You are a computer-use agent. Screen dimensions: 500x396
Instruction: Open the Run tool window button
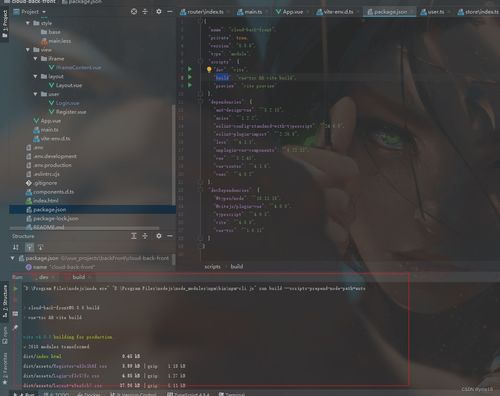coord(24,394)
